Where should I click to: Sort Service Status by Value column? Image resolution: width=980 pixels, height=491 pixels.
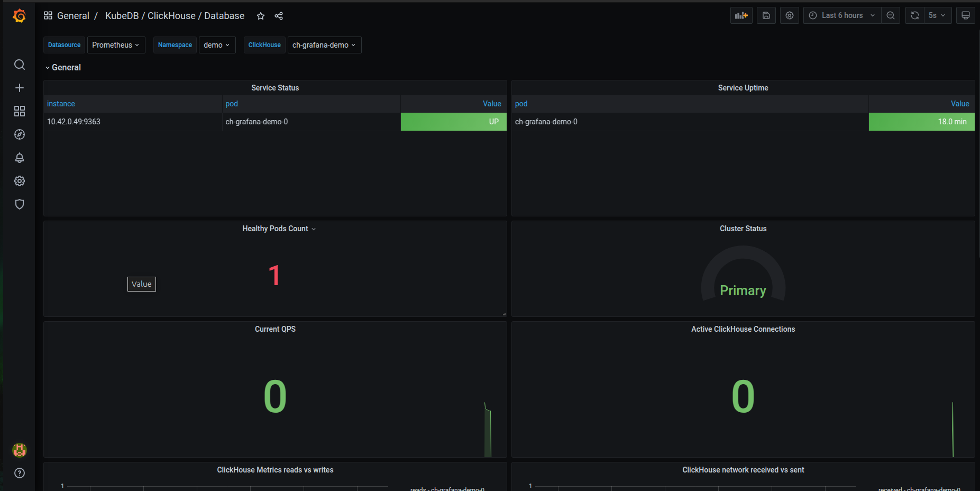(x=492, y=104)
